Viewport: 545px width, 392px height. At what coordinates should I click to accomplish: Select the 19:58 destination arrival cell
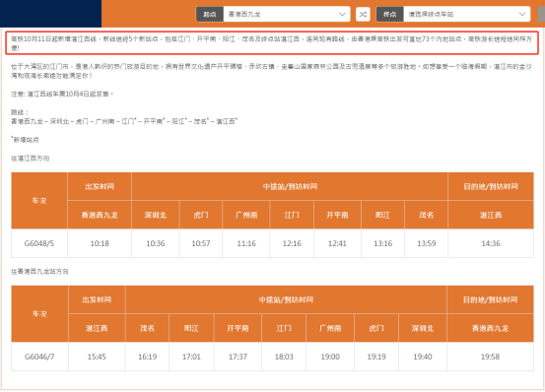click(x=490, y=357)
